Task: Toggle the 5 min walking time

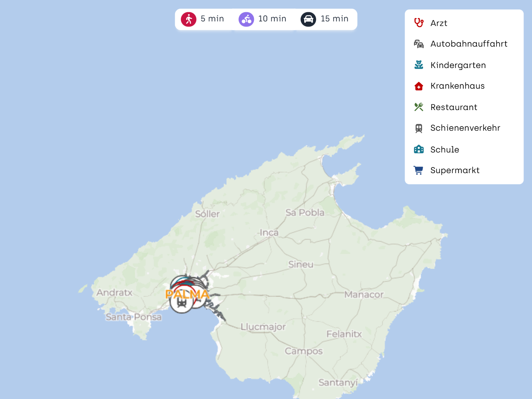Action: tap(212, 19)
